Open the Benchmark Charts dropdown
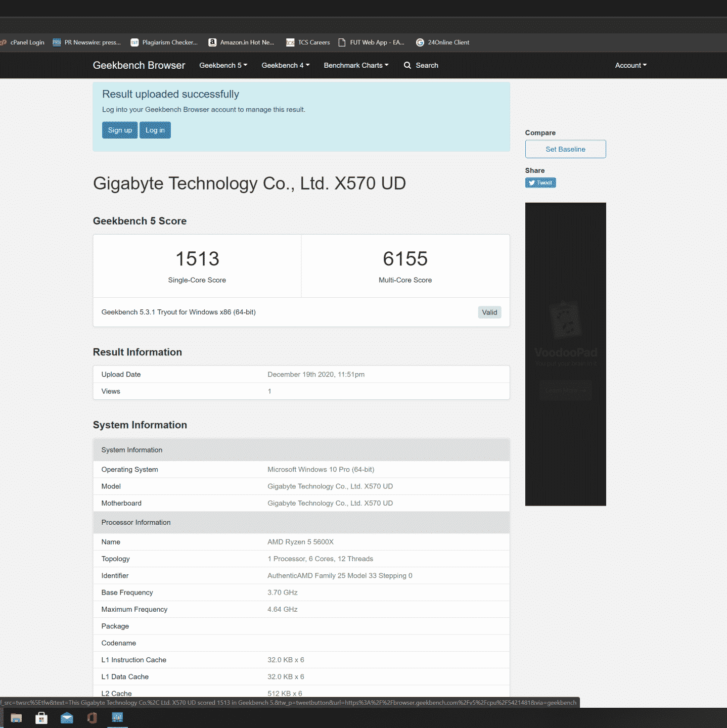This screenshot has height=728, width=727. [356, 65]
